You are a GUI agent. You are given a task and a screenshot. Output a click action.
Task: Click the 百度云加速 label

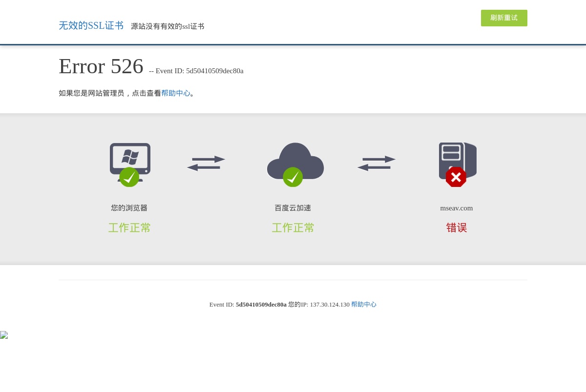[x=293, y=208]
